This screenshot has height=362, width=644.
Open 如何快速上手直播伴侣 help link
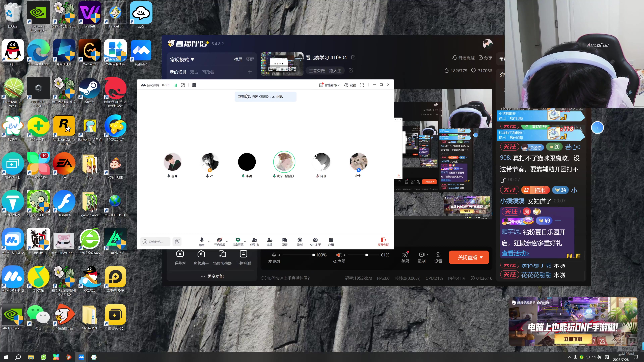[x=285, y=278]
